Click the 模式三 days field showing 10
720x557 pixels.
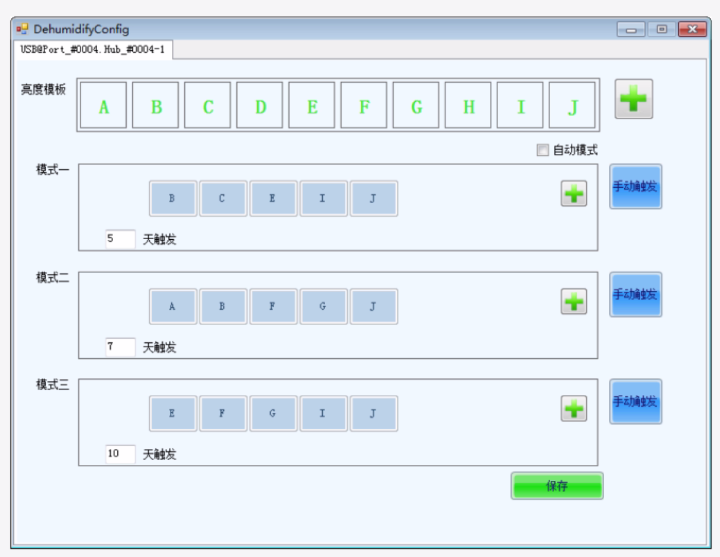pos(120,454)
